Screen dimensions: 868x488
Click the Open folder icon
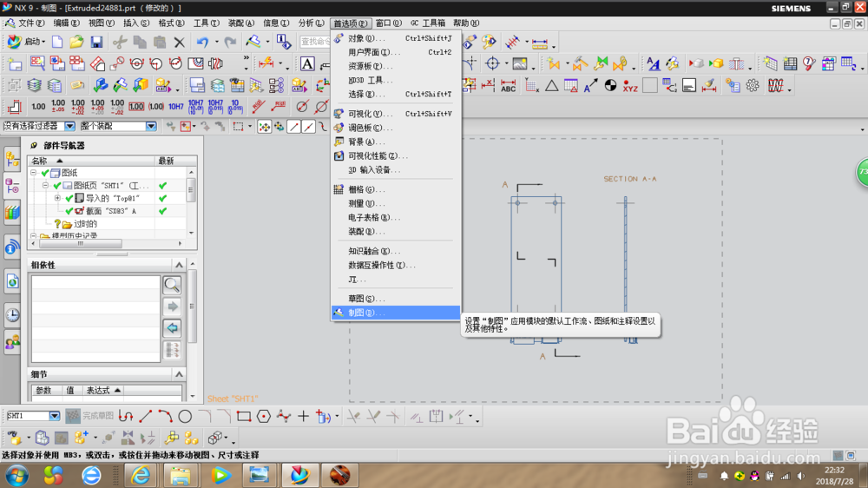[x=76, y=42]
